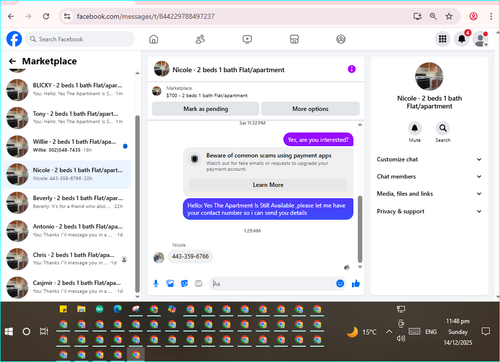
Task: Open Task View on taskbar
Action: pos(44,332)
